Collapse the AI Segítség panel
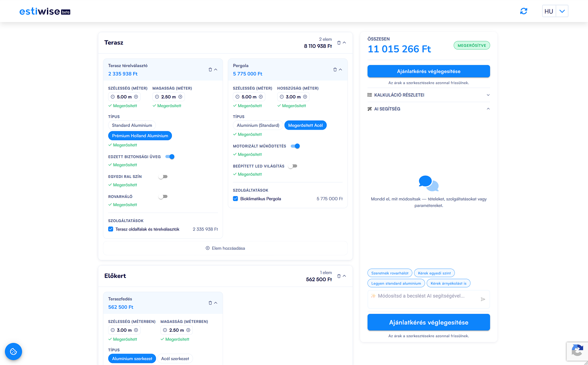 pyautogui.click(x=488, y=109)
